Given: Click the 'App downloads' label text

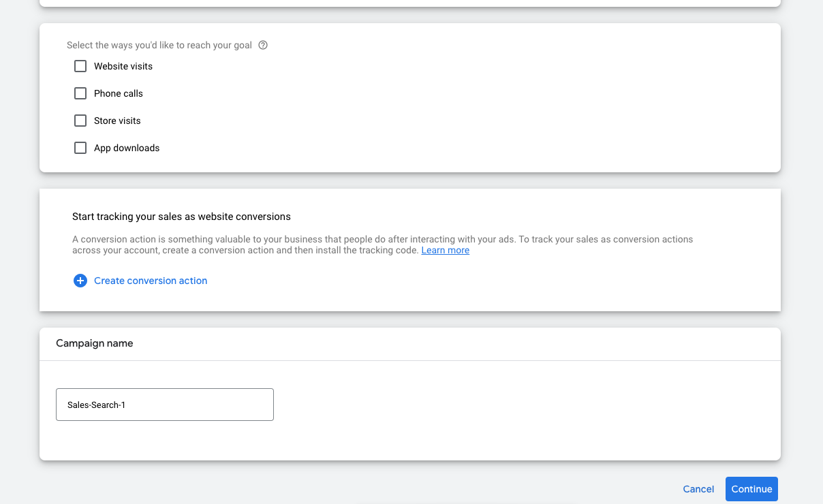Looking at the screenshot, I should pyautogui.click(x=127, y=148).
